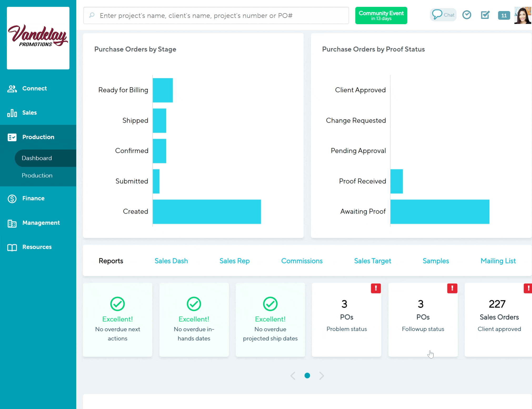This screenshot has width=532, height=409.
Task: Click the Created bar in Stage chart
Action: [207, 212]
